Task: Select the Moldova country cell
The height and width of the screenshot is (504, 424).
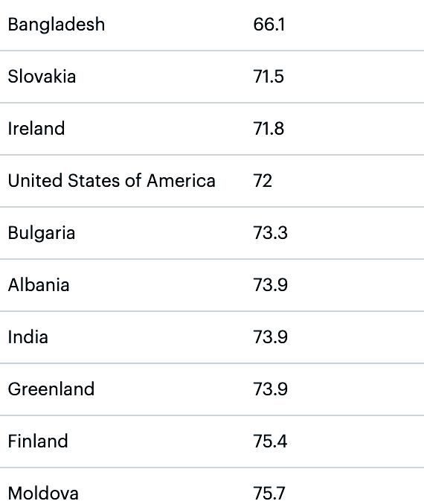Action: coord(43,494)
